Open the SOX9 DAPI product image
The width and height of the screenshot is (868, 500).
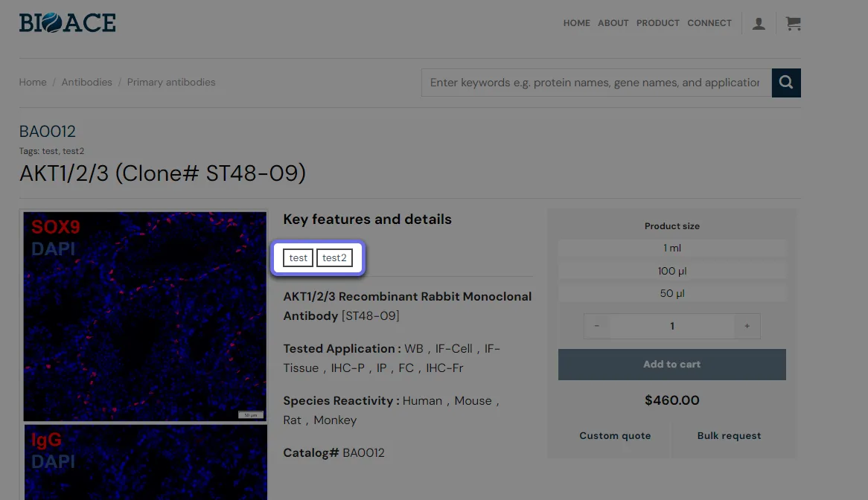[x=145, y=316]
